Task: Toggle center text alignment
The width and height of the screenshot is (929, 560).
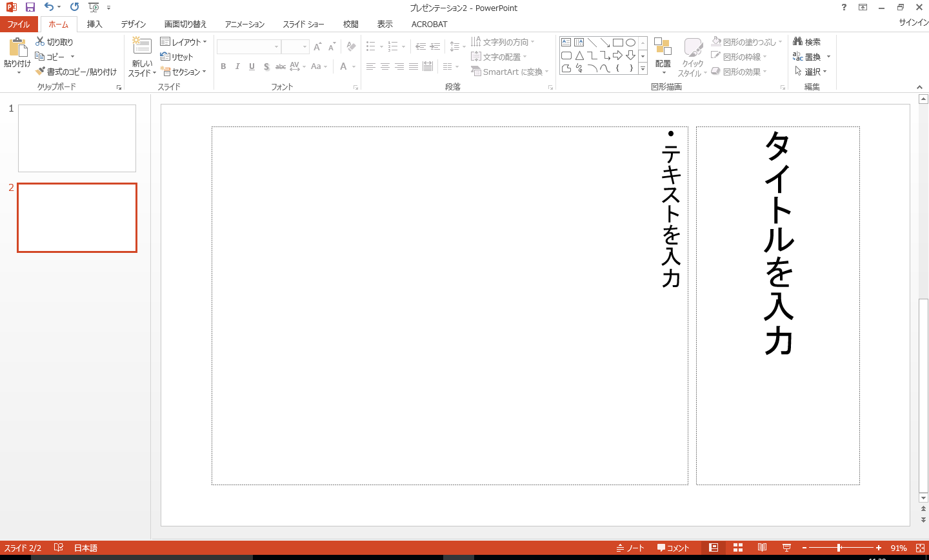Action: click(x=385, y=66)
